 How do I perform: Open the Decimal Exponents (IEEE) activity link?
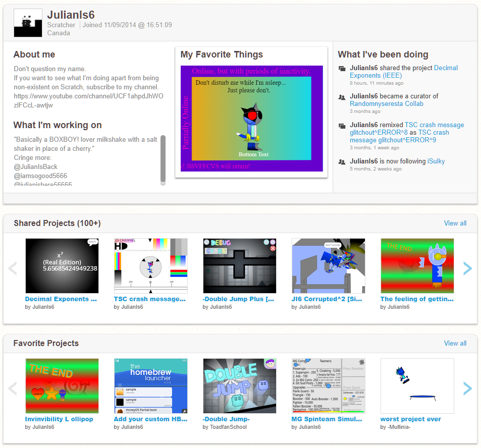pyautogui.click(x=404, y=72)
